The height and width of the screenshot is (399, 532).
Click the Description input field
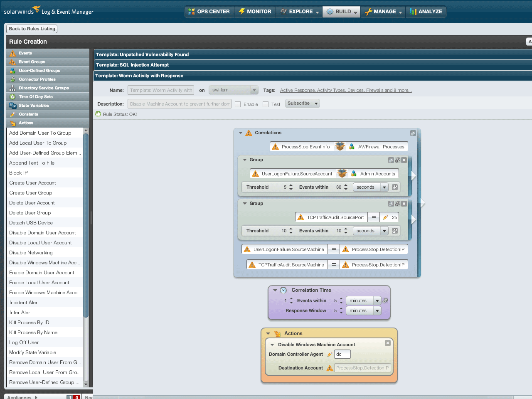tap(180, 104)
